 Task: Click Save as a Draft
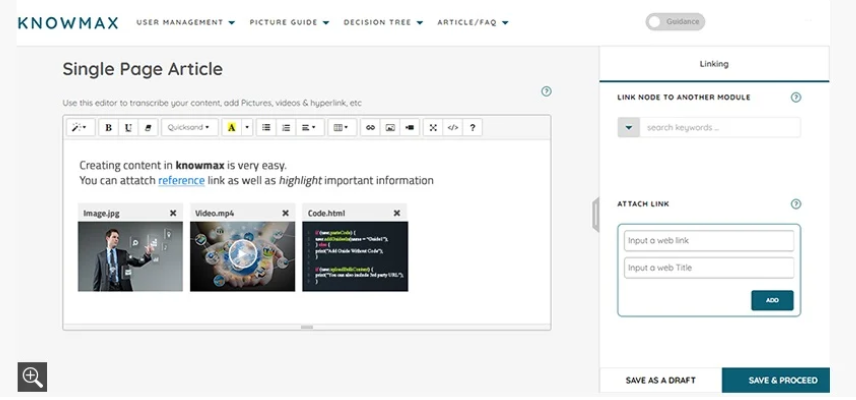[x=661, y=380]
